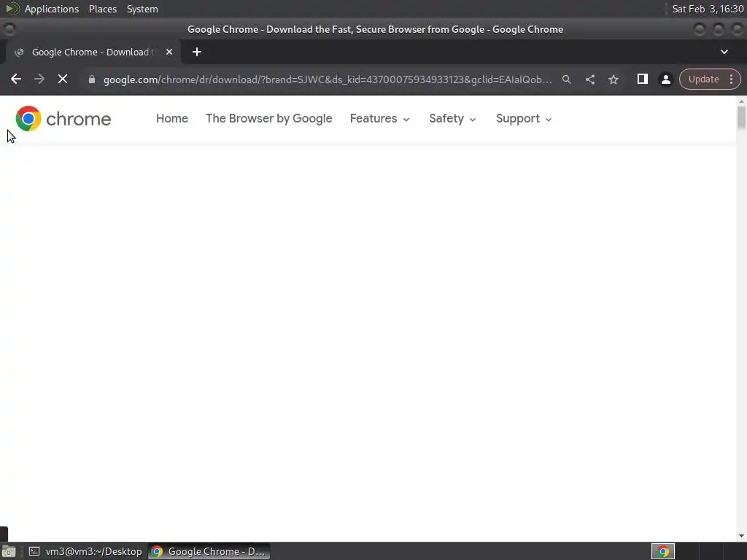Open the Places menu
The image size is (747, 560).
click(x=102, y=9)
